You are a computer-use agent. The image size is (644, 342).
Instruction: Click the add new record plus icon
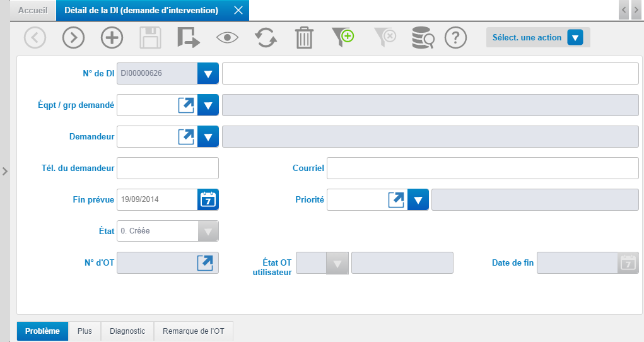(112, 38)
